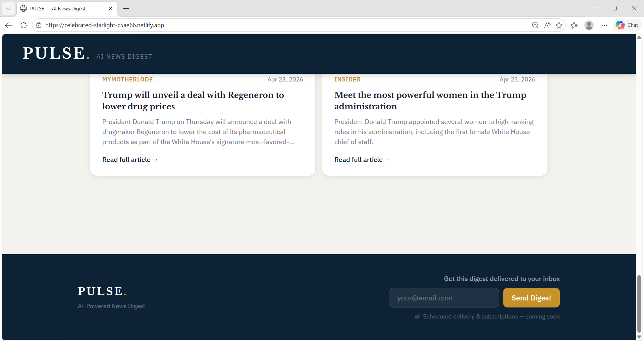Click the site information lock icon
The width and height of the screenshot is (644, 342).
39,25
